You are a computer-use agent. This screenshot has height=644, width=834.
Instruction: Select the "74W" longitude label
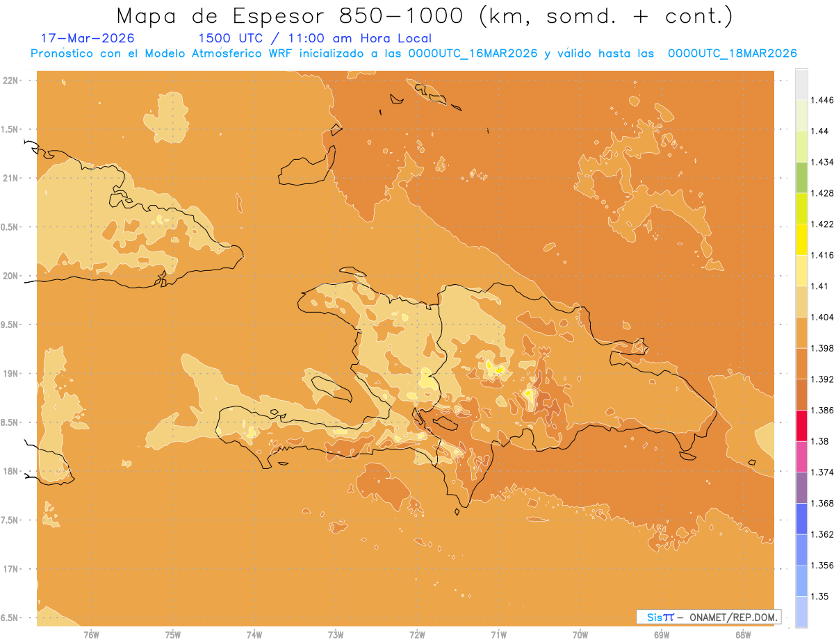[x=254, y=634]
